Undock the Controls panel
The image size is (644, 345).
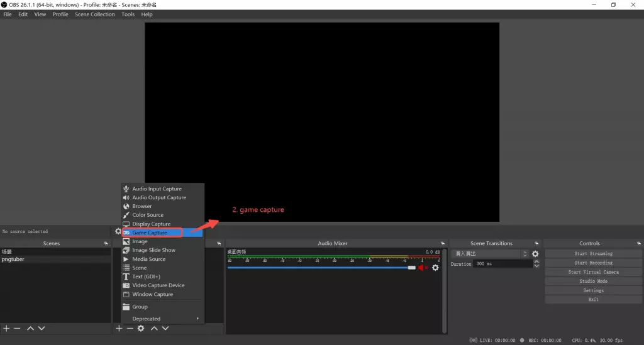(639, 244)
